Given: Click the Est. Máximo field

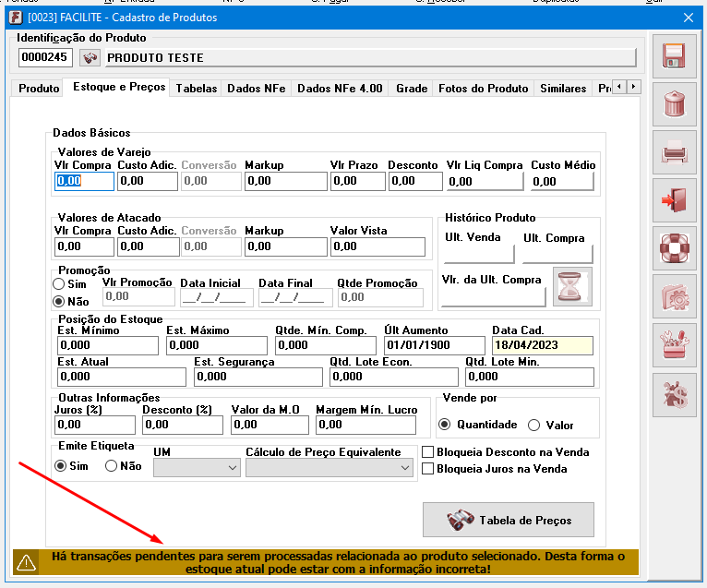Looking at the screenshot, I should tap(217, 345).
